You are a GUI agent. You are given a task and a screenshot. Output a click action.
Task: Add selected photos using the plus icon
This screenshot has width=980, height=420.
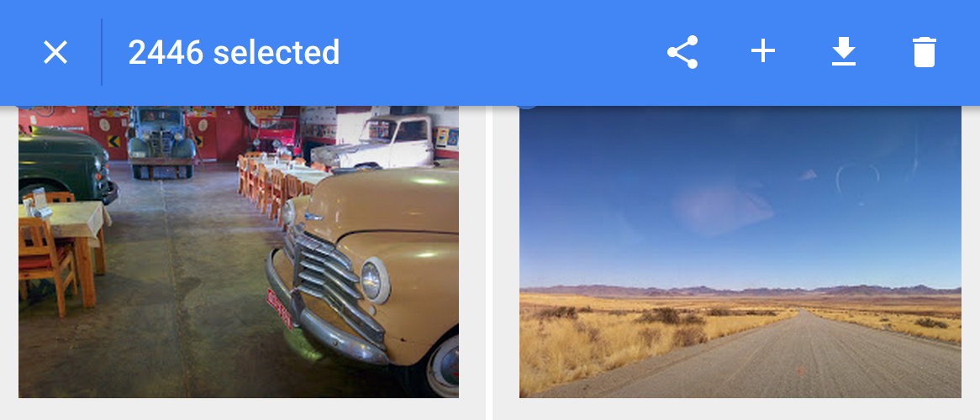(x=762, y=51)
